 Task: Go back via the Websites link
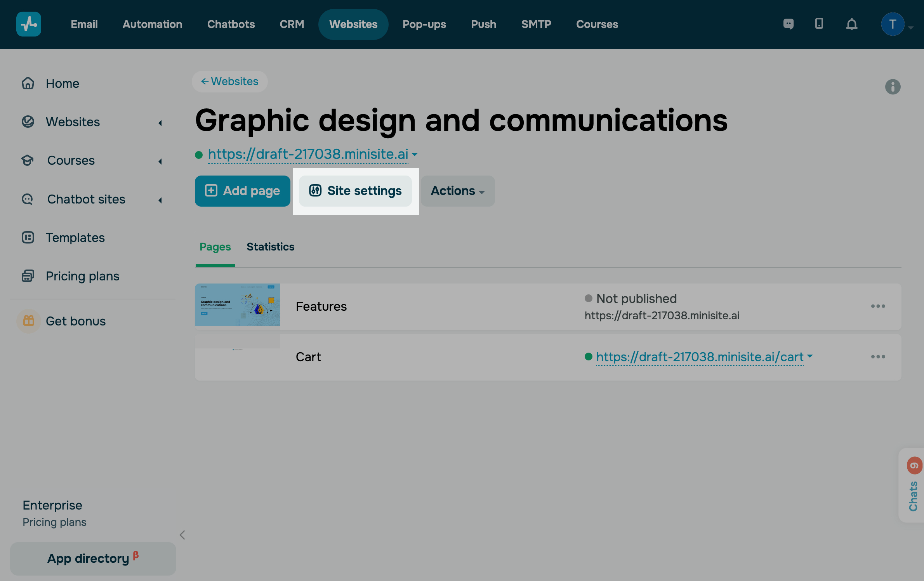coord(229,82)
